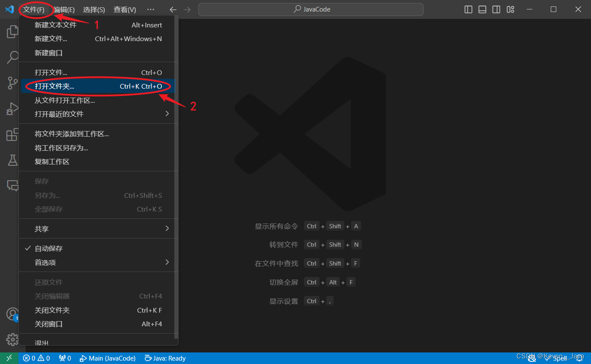591x364 pixels.
Task: Open the Explorer view in activity bar
Action: [x=12, y=31]
